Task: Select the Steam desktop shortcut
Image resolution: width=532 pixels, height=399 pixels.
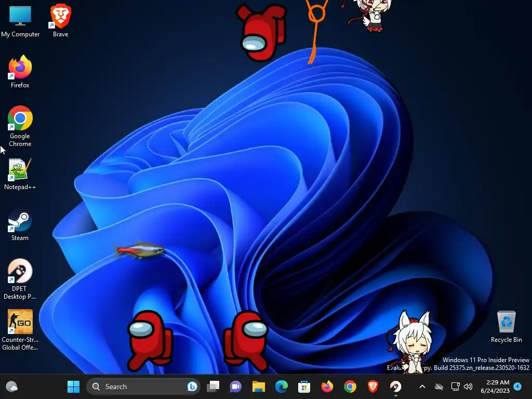Action: [20, 225]
